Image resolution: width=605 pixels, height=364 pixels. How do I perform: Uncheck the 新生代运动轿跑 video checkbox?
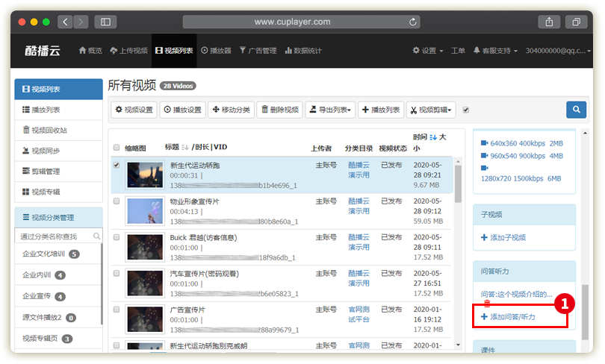click(116, 165)
